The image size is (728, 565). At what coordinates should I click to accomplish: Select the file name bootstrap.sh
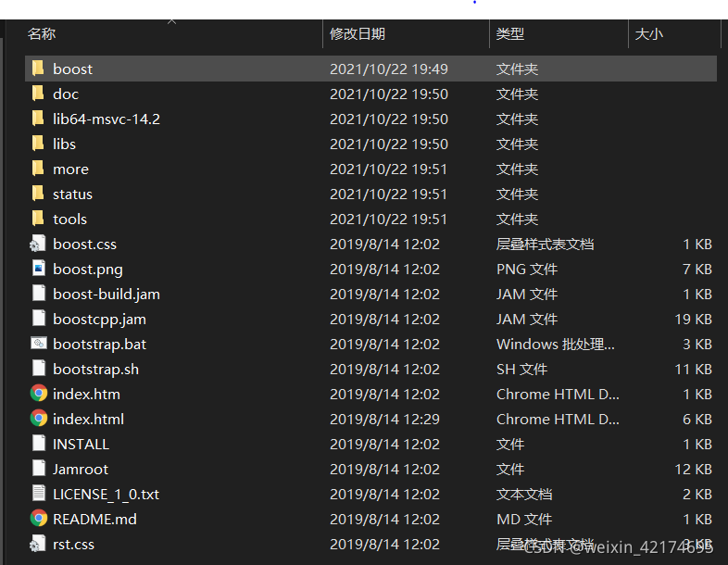pyautogui.click(x=95, y=370)
